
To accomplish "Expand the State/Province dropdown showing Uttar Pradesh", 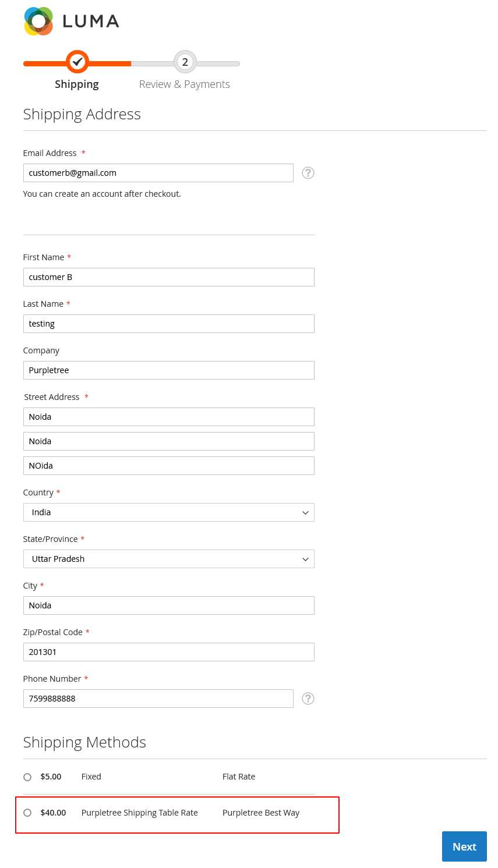I will click(169, 559).
